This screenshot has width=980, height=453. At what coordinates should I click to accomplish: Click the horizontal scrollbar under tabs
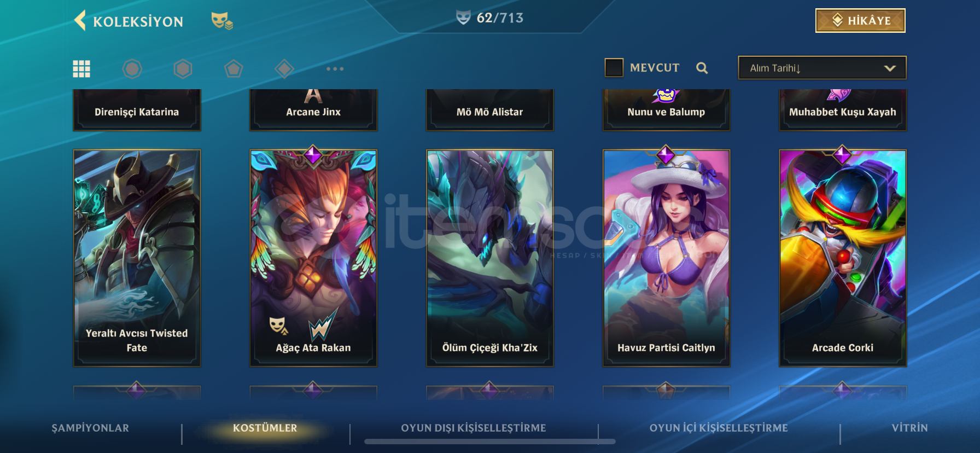click(490, 442)
